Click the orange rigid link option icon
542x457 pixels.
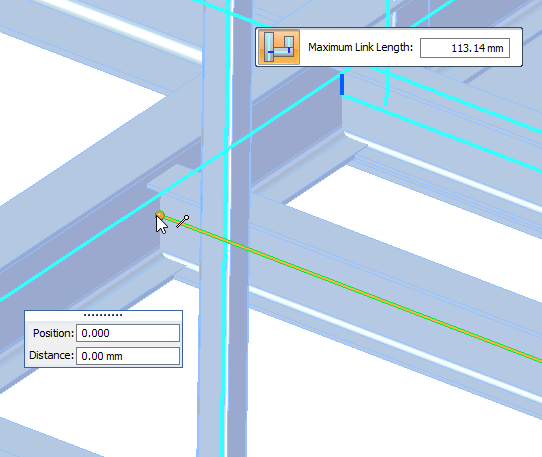pos(279,47)
